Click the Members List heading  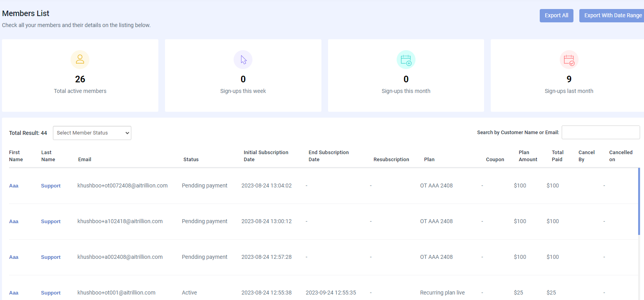(26, 13)
